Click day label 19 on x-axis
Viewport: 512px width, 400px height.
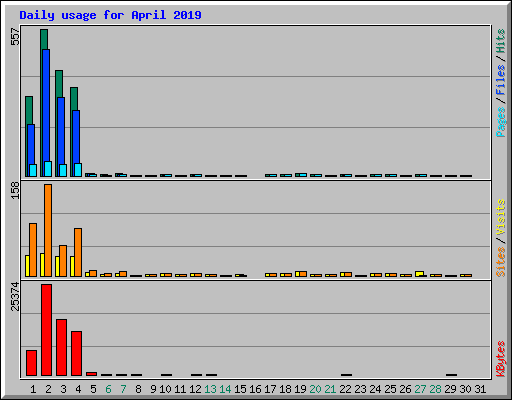coord(300,389)
